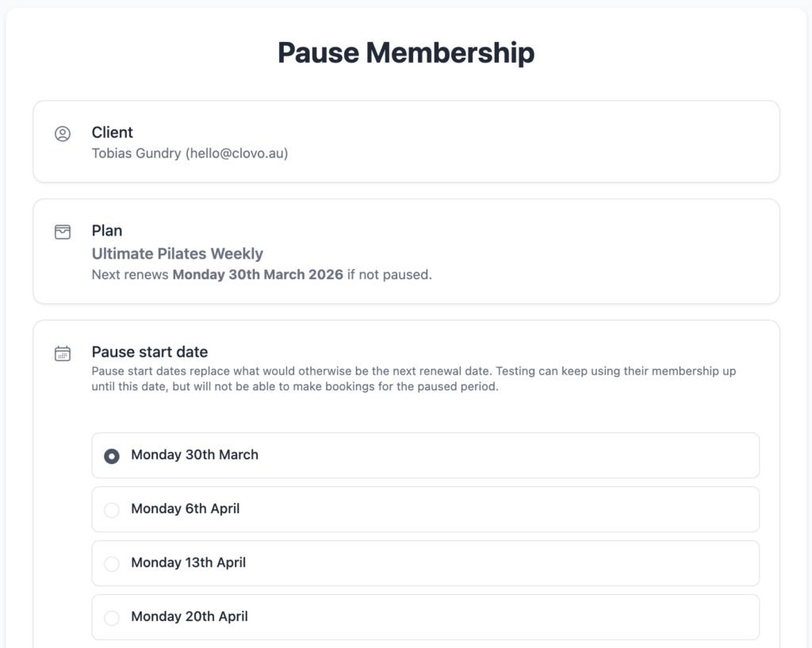The image size is (812, 648).
Task: Click the Pause start date section title
Action: coord(149,352)
